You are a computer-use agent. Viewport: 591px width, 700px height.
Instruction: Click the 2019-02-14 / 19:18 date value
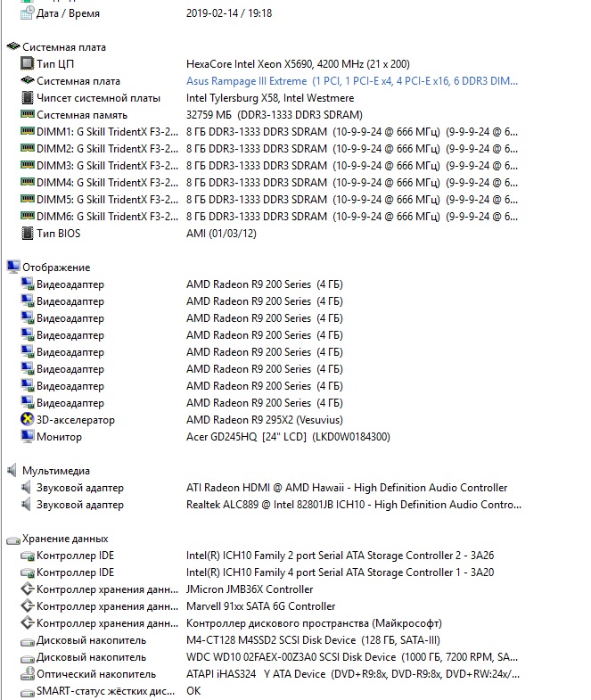coord(229,13)
